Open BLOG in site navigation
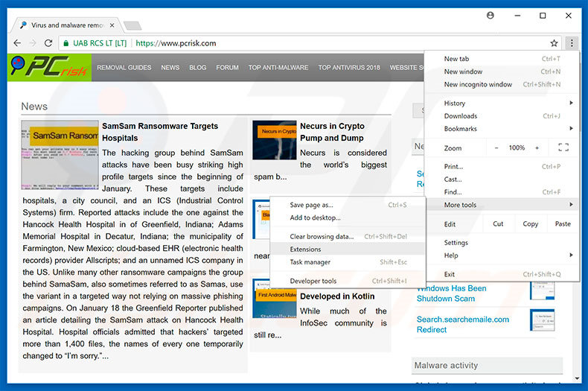Screen dimensions: 588x391 click(198, 68)
